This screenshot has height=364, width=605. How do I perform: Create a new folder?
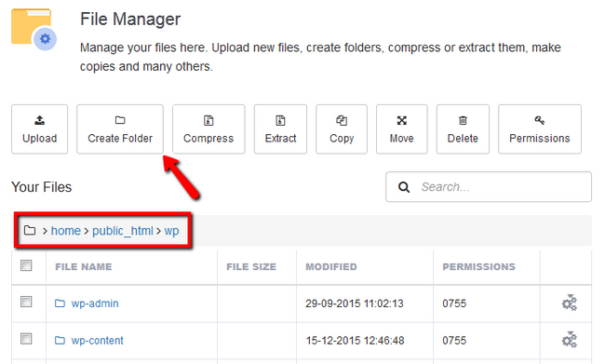click(120, 128)
